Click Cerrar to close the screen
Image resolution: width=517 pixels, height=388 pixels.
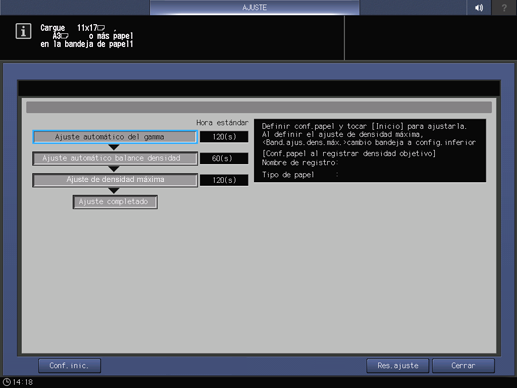point(463,366)
